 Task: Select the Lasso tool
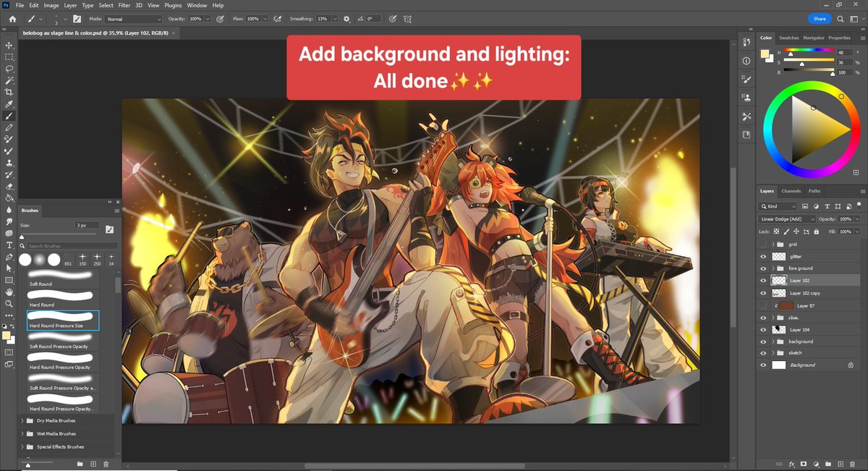click(9, 69)
